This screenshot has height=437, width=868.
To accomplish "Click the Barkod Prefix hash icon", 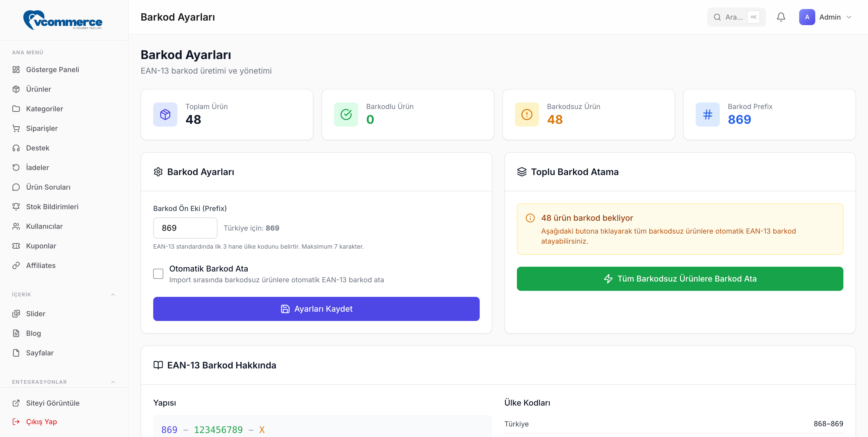I will pyautogui.click(x=707, y=115).
